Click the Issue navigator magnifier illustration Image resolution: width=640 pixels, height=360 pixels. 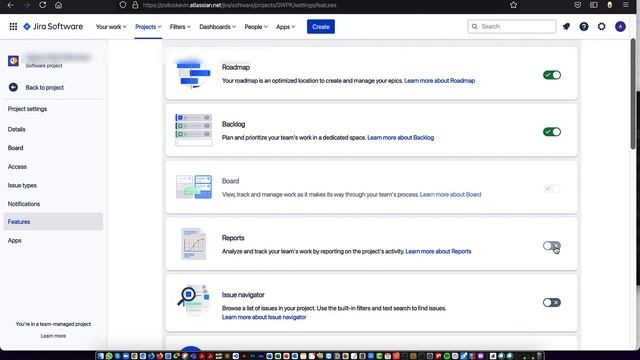pos(193,300)
